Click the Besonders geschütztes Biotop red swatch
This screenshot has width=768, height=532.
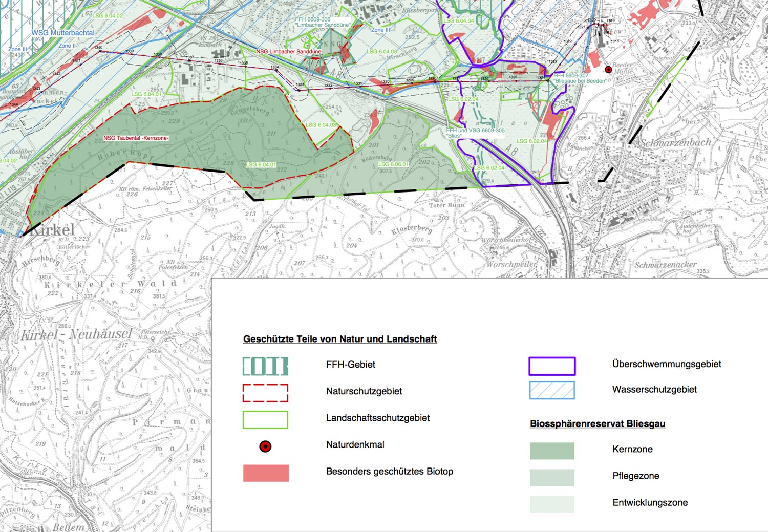point(266,473)
